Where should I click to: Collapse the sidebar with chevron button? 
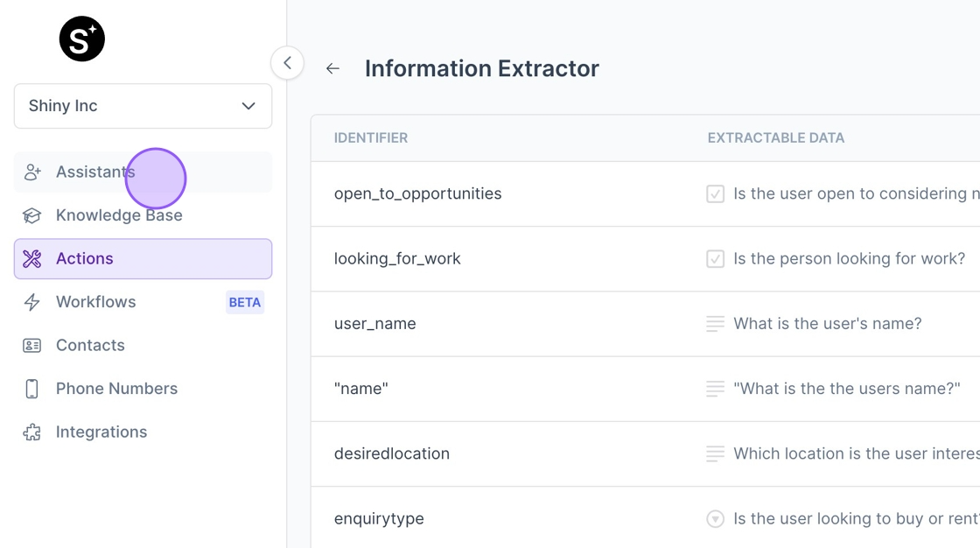click(288, 62)
